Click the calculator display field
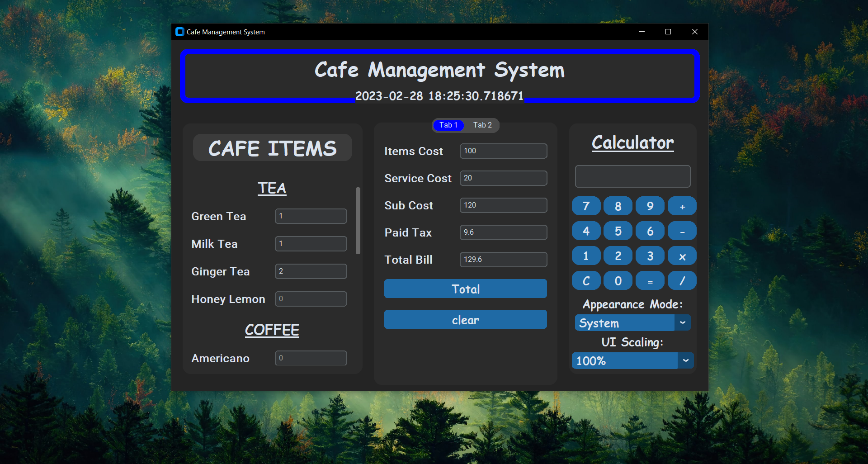The width and height of the screenshot is (868, 464). (632, 176)
